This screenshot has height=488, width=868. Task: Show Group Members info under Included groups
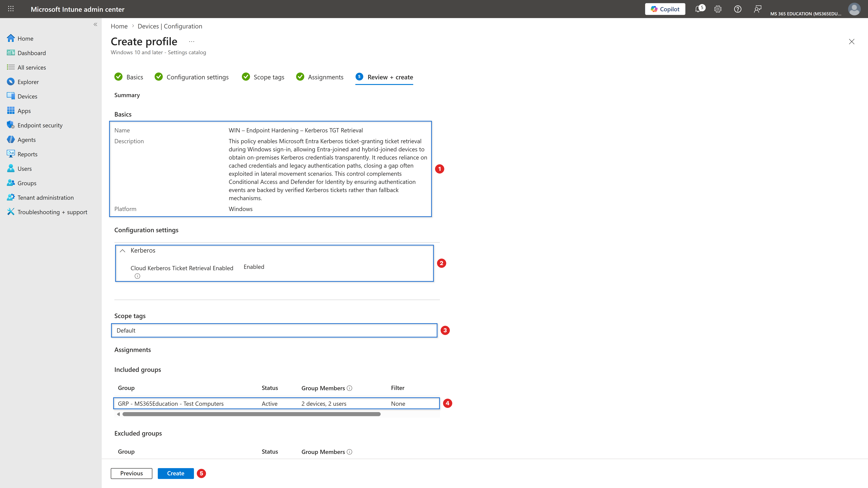click(x=349, y=388)
